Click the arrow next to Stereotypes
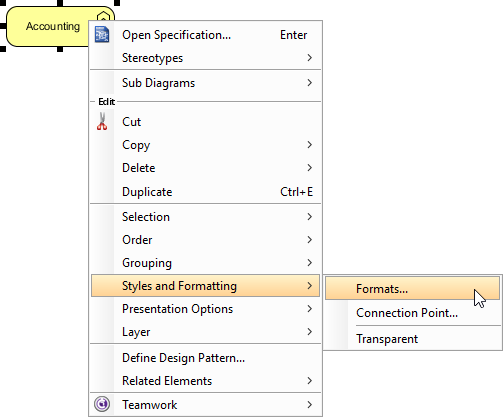The height and width of the screenshot is (417, 503). [310, 58]
